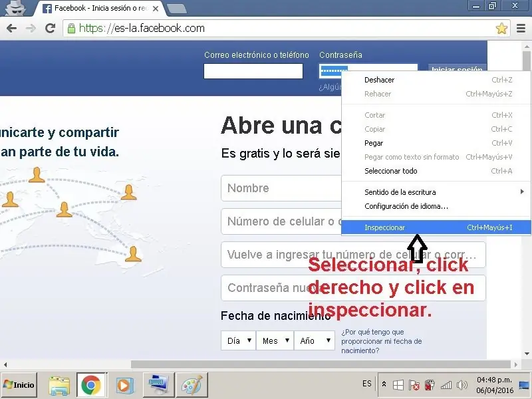Reload the page with refresh icon
This screenshot has height=399, width=532.
[51, 28]
